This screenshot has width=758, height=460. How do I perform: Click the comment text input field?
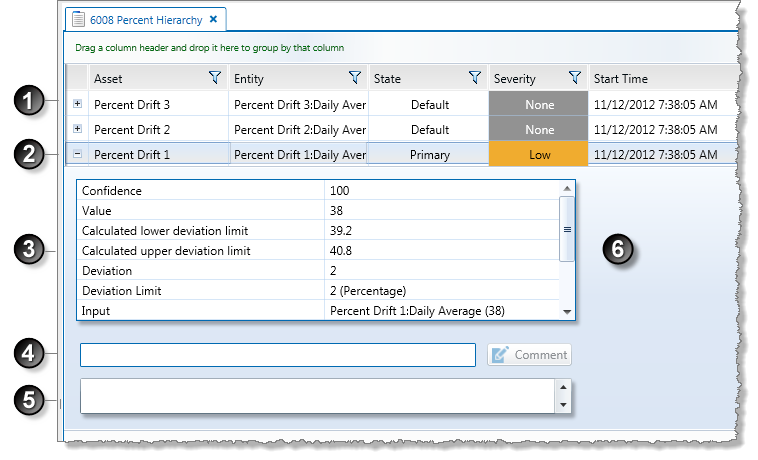[277, 355]
